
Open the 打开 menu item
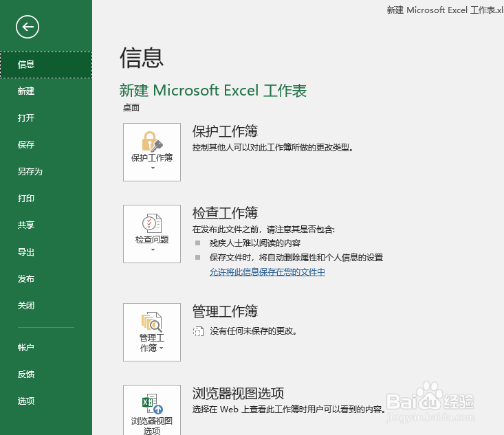[x=46, y=118]
